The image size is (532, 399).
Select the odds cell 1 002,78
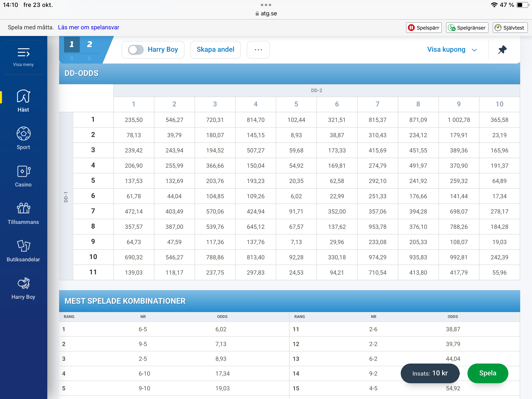[459, 120]
